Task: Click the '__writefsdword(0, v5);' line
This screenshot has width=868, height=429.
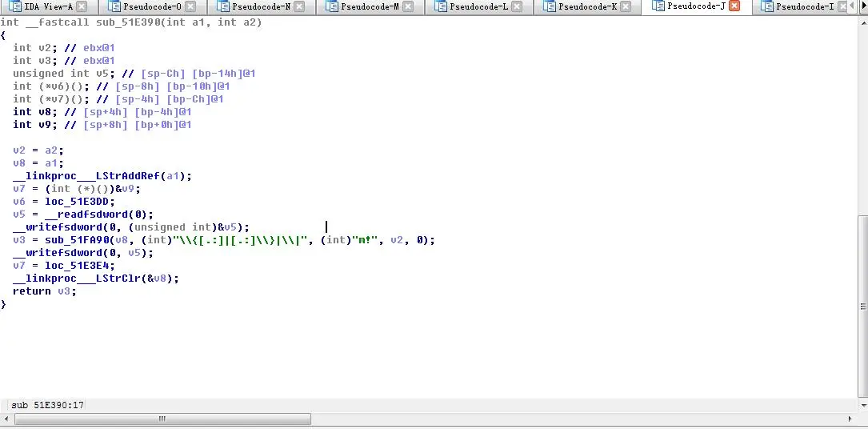Action: (83, 252)
